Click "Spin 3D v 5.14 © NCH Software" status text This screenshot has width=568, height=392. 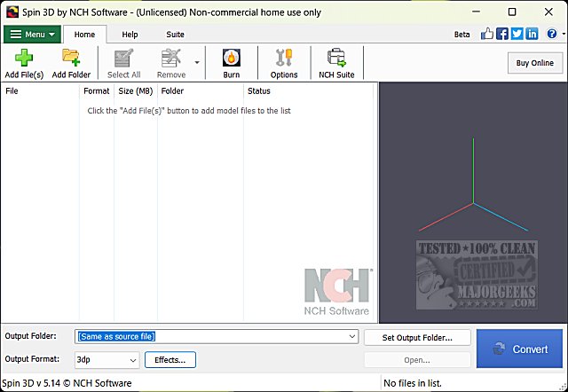click(67, 383)
